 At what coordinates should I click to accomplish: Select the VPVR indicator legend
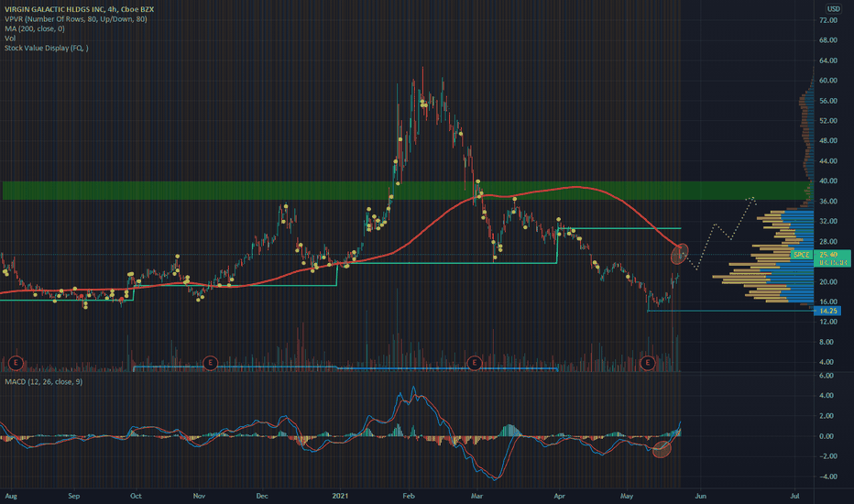pyautogui.click(x=76, y=19)
